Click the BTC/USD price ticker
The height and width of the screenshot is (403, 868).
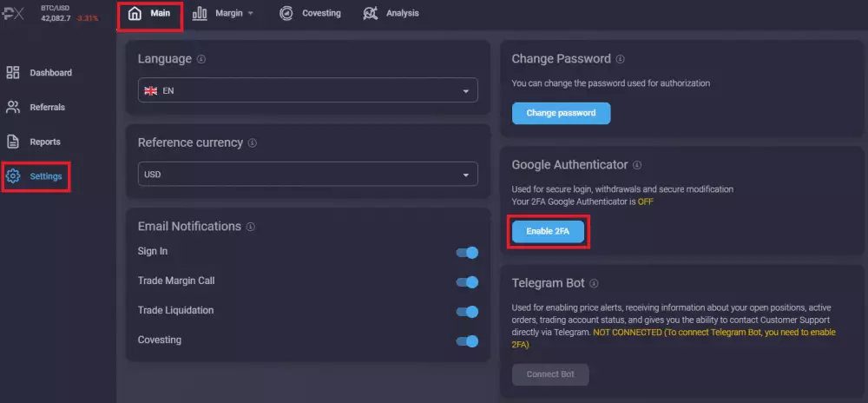coord(69,13)
